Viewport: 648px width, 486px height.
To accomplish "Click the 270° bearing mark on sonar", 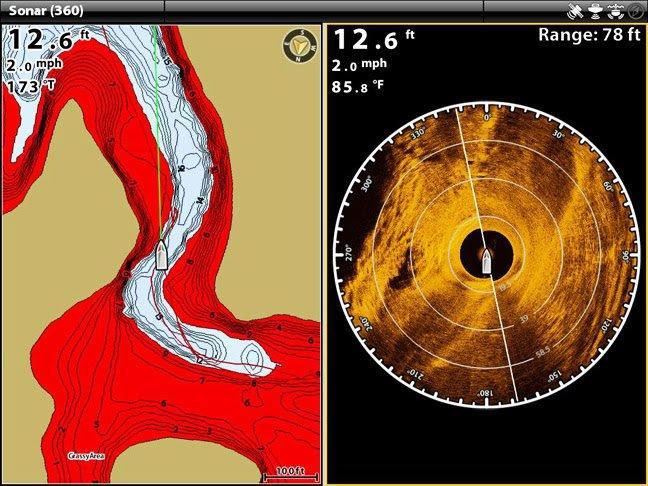I will [x=351, y=250].
